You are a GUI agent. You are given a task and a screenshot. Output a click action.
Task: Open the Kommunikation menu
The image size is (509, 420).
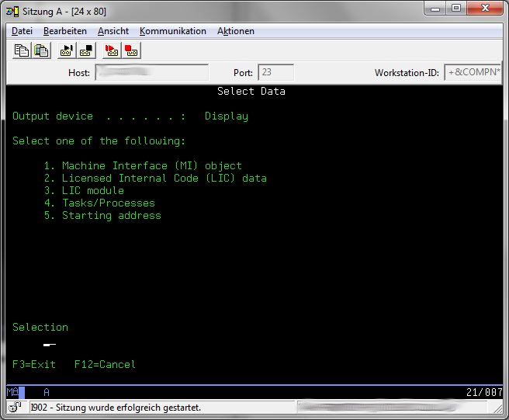(x=173, y=31)
